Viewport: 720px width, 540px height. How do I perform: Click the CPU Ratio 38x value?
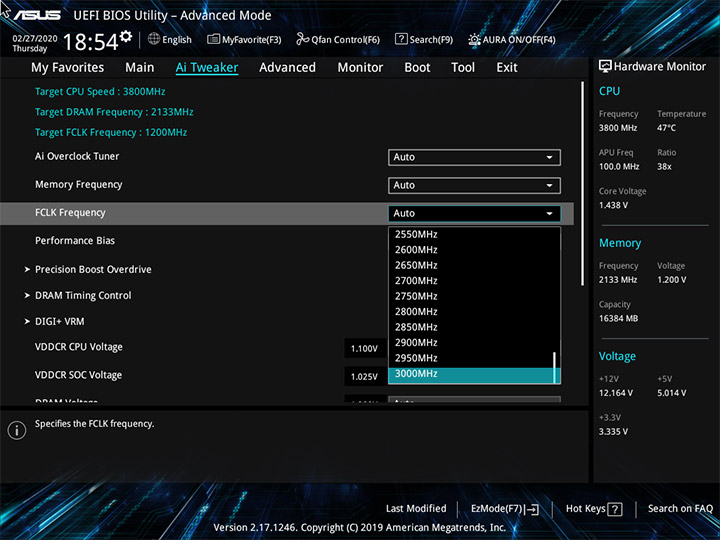click(664, 167)
